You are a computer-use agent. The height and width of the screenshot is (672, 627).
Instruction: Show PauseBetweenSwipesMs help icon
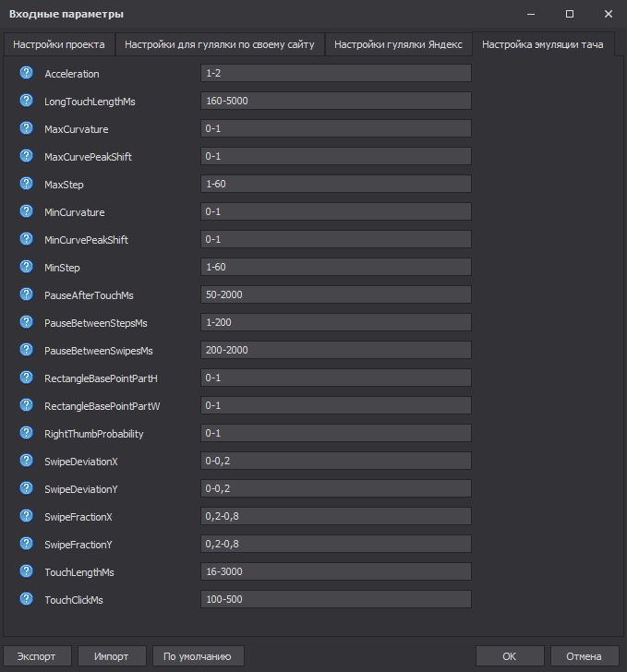[x=26, y=350]
